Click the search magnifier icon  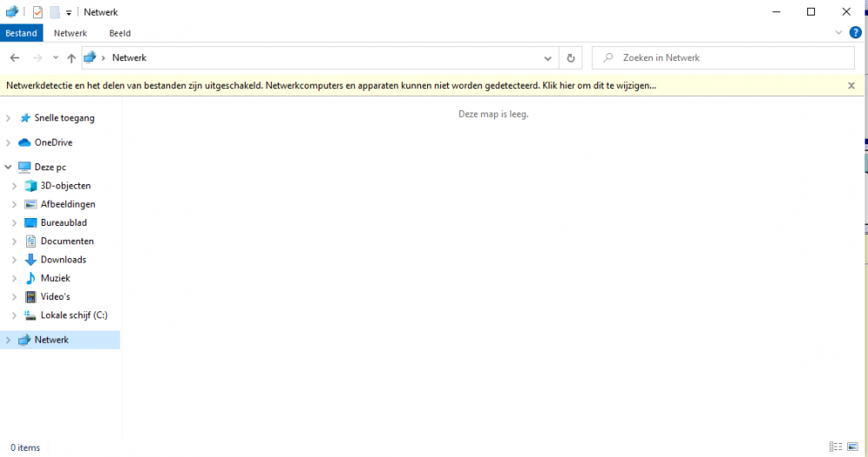608,57
